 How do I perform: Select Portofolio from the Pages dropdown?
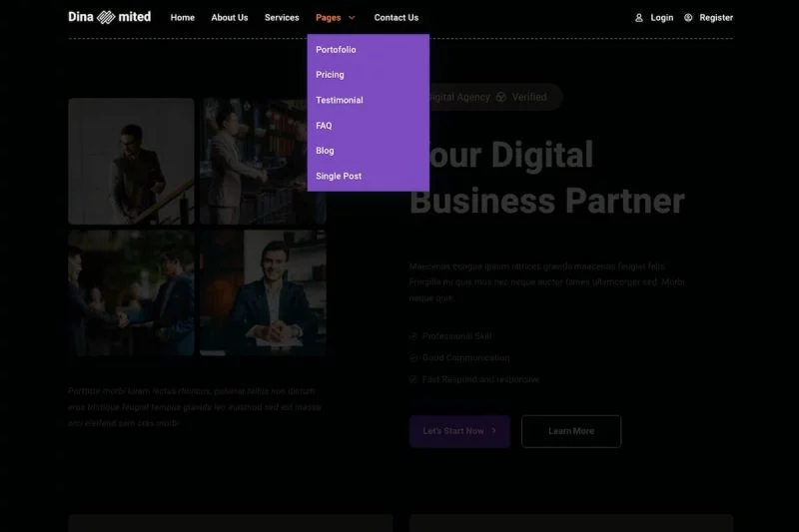coord(336,50)
